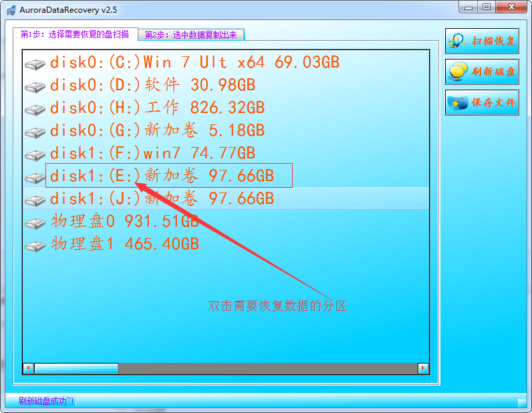
Task: Open the 第2步 选中数据复制出来 tab
Action: [x=191, y=35]
